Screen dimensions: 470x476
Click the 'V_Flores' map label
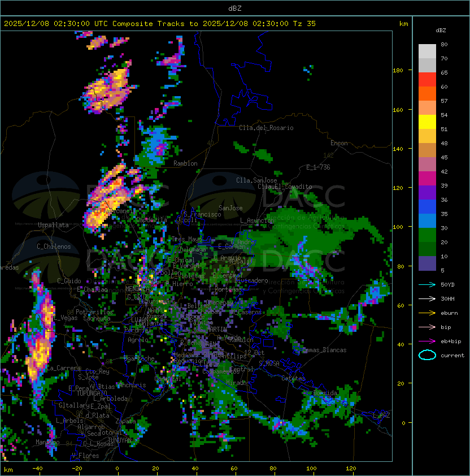coord(85,456)
